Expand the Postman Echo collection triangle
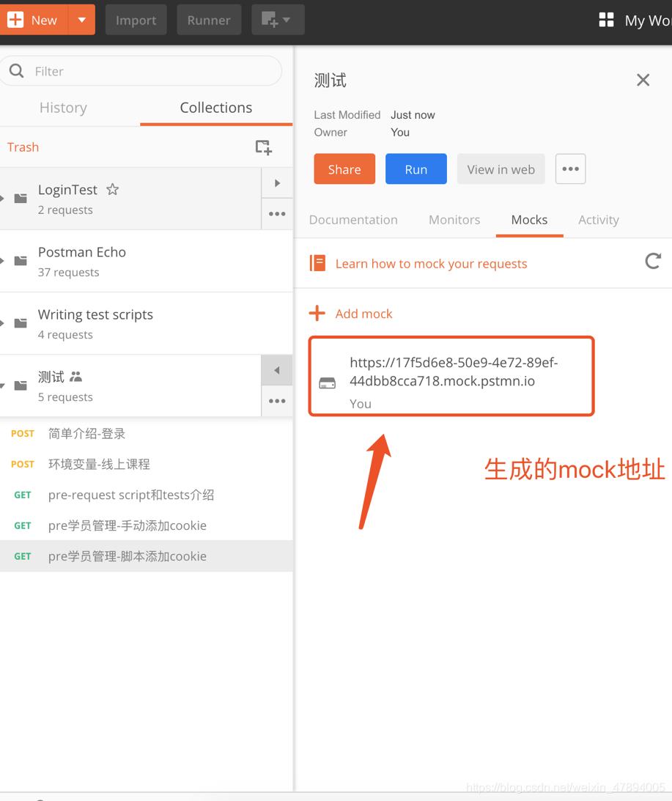672x801 pixels. [x=2, y=261]
